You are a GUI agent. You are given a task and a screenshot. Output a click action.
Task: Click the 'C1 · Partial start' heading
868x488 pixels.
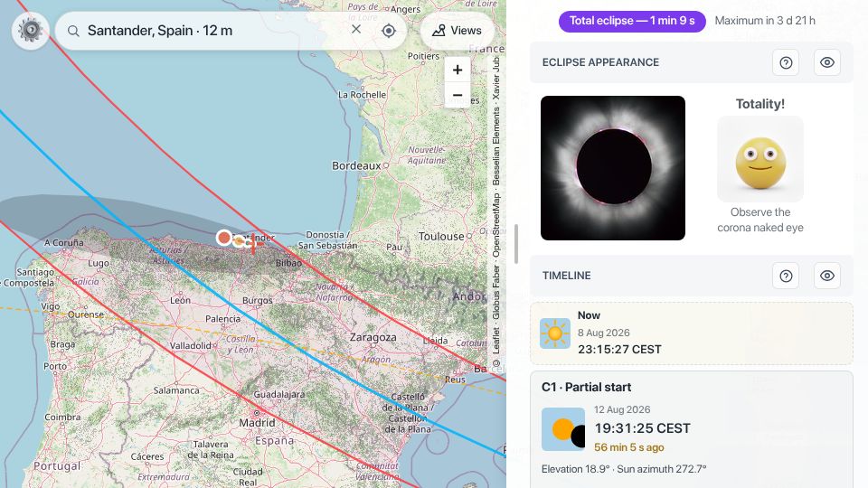[586, 388]
